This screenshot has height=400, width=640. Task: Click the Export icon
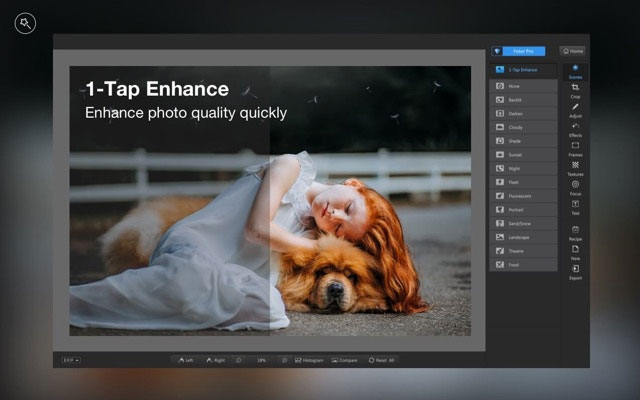tap(575, 272)
